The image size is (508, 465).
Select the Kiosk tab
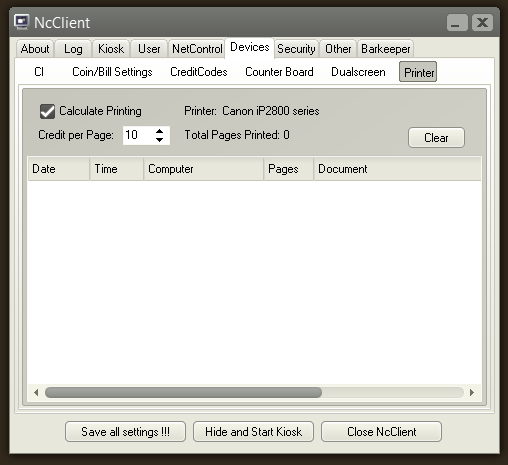(x=111, y=49)
